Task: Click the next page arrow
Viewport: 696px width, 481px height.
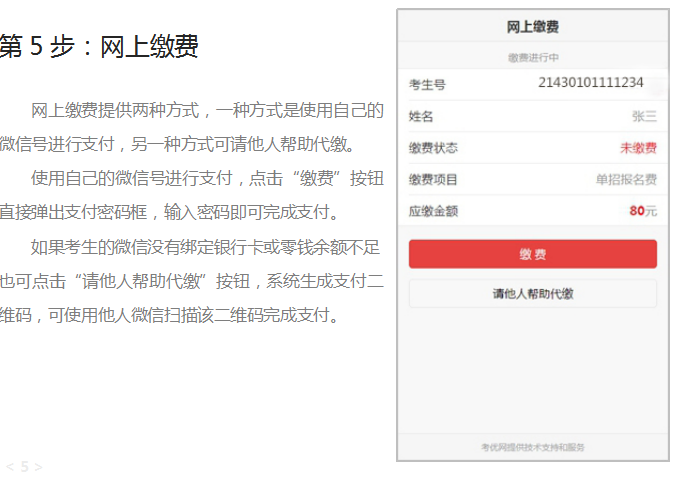Action: coord(39,467)
